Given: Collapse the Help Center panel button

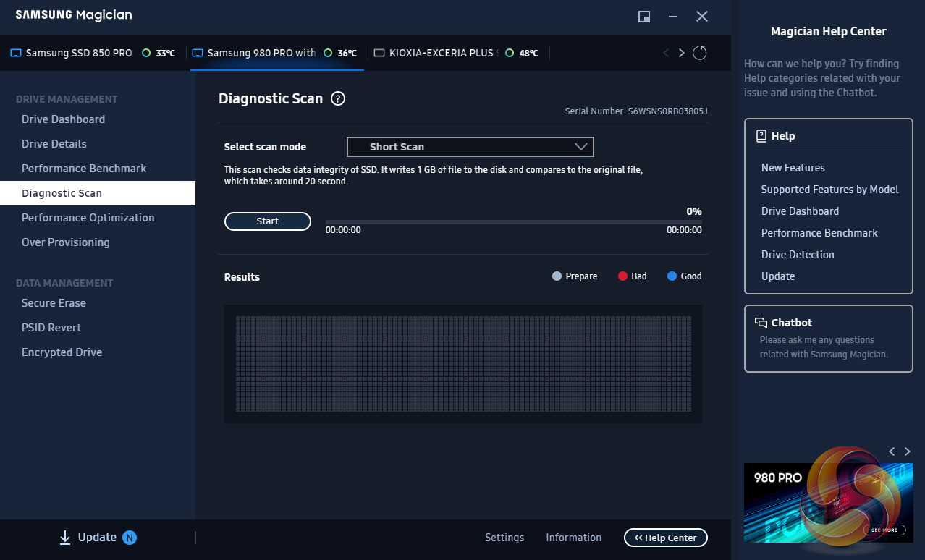Looking at the screenshot, I should tap(665, 538).
